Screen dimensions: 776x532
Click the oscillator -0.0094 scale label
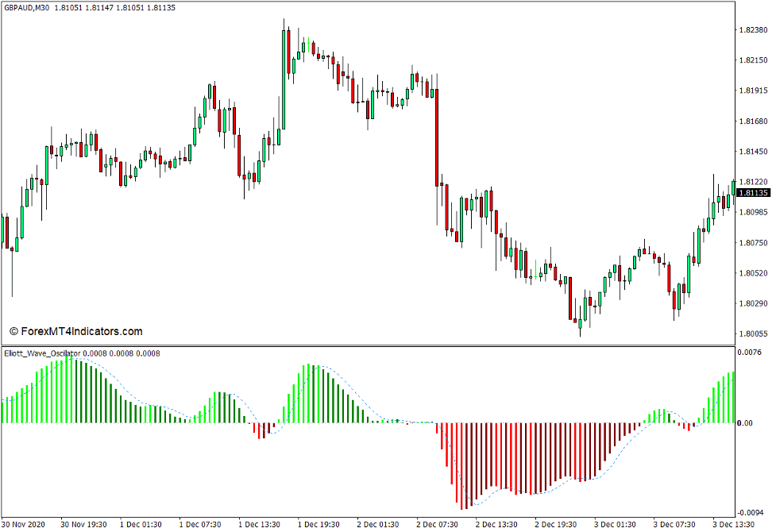[751, 513]
